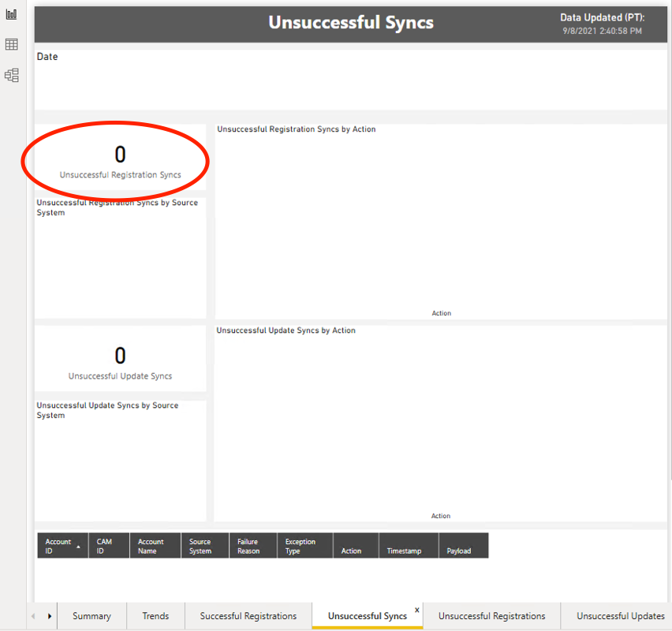The image size is (672, 631).
Task: Select the Unsuccessful Update Syncs card
Action: [x=120, y=358]
